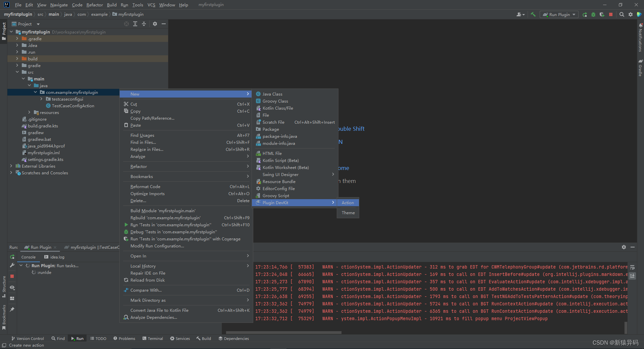Click Find Usages in context menu
This screenshot has height=349, width=644.
click(x=186, y=135)
